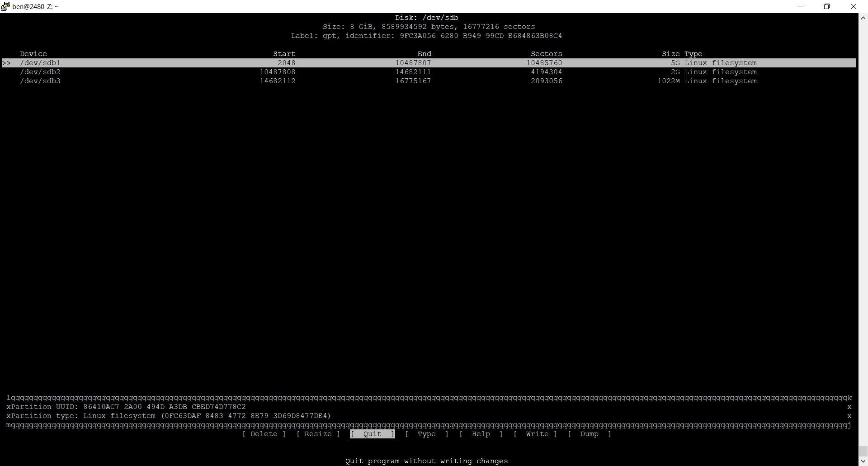Choose Resize from the bottom menu

318,434
